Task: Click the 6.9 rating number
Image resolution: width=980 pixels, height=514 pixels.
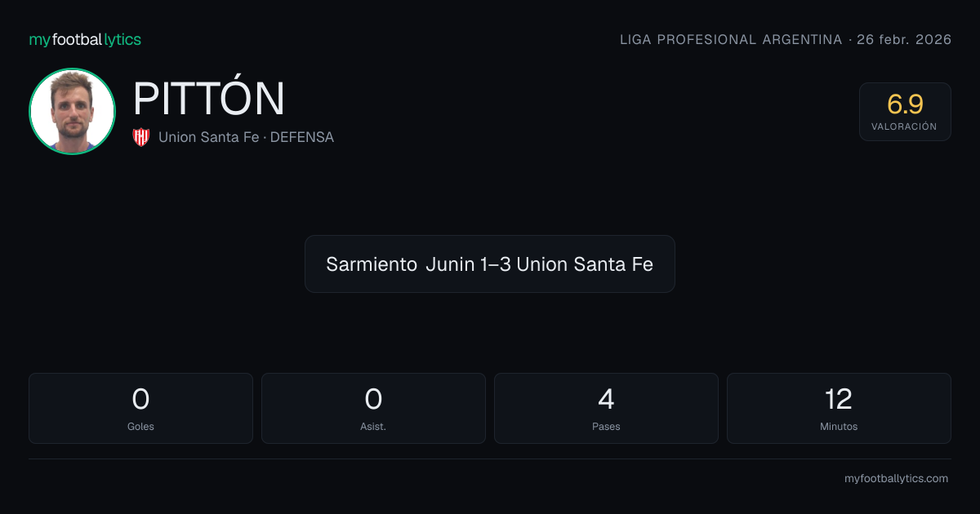Action: [905, 104]
